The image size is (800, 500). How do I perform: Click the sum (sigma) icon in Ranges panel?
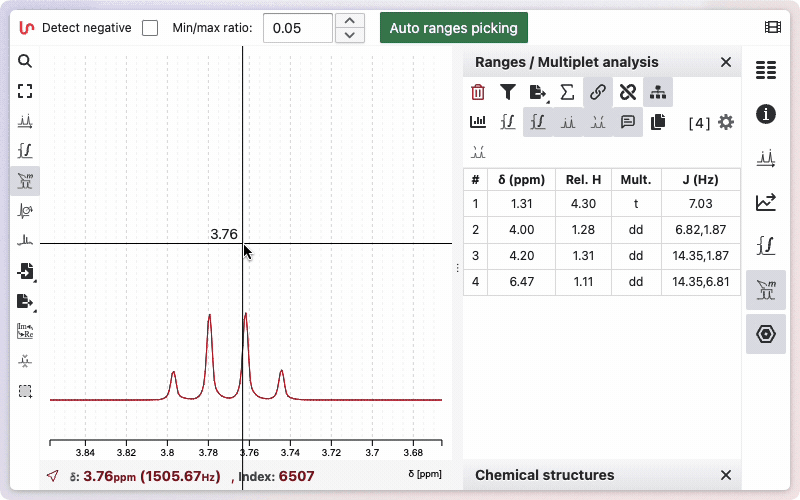click(x=567, y=93)
